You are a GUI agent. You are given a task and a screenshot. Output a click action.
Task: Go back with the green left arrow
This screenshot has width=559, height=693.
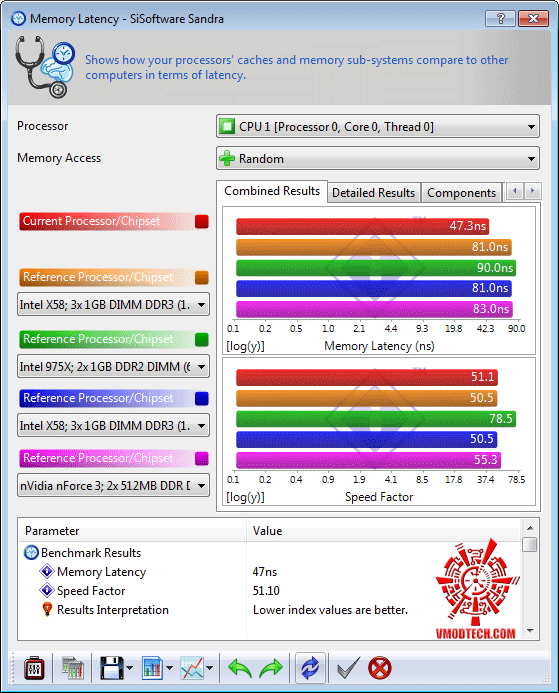pos(240,668)
